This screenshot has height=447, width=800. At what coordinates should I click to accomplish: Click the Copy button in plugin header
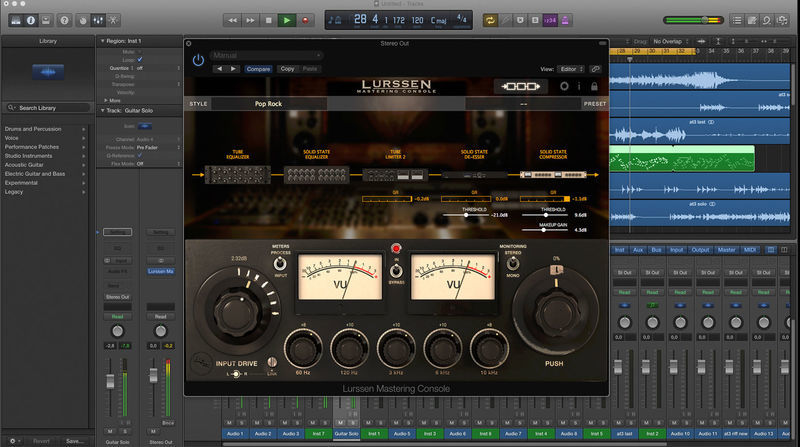point(287,69)
